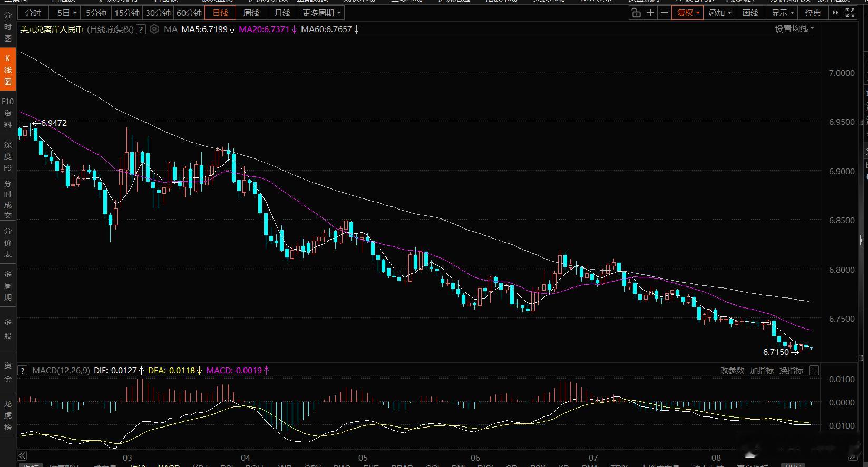This screenshot has width=868, height=467.
Task: Click the MACD help question mark icon
Action: [23, 371]
